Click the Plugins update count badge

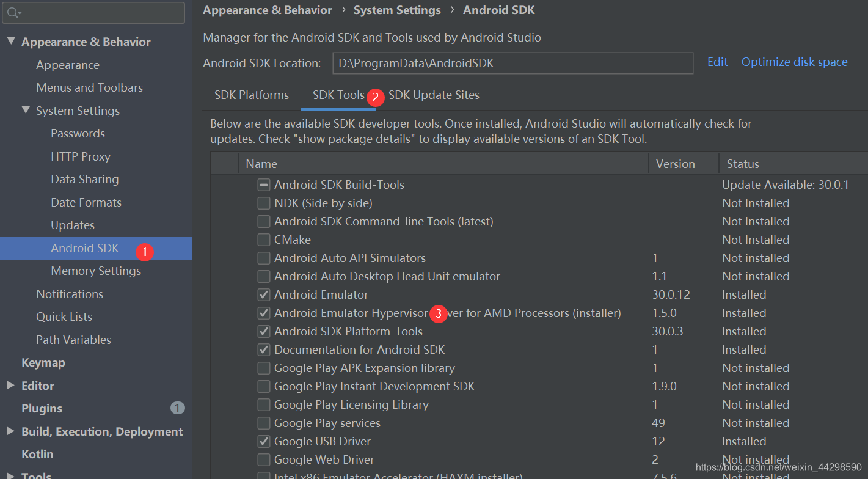click(178, 408)
